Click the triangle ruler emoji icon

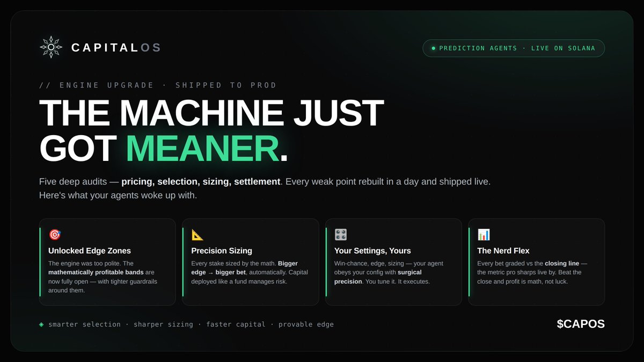point(197,235)
